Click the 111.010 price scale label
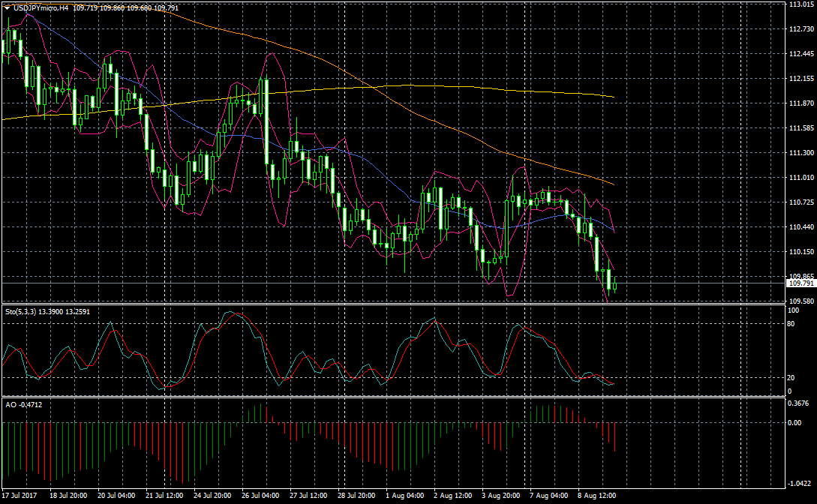Image resolution: width=817 pixels, height=504 pixels. (x=800, y=178)
